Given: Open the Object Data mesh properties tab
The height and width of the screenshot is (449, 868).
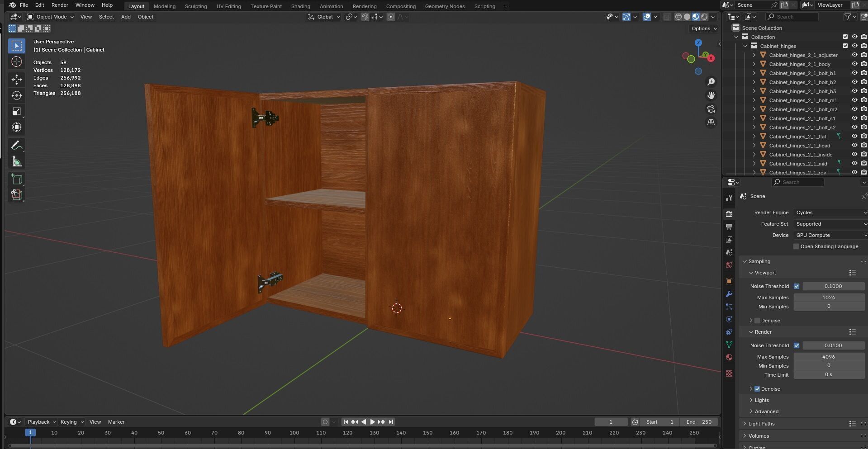Looking at the screenshot, I should [x=729, y=345].
